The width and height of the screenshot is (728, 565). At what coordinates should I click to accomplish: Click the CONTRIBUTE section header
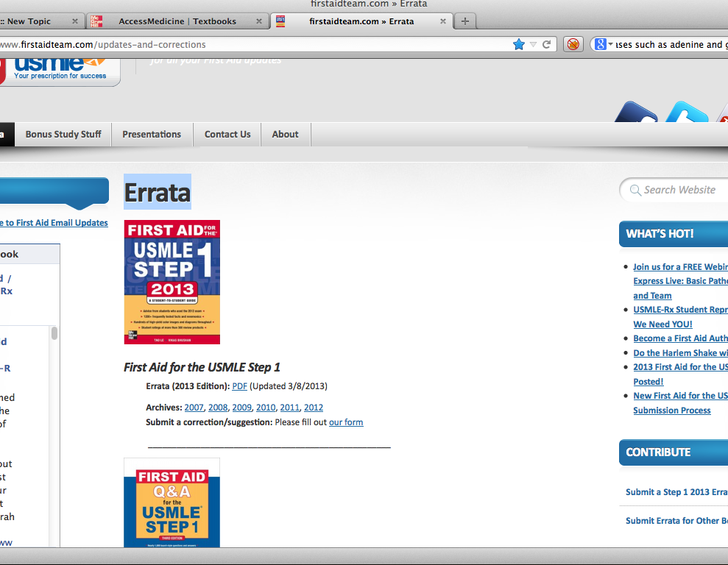(x=674, y=452)
